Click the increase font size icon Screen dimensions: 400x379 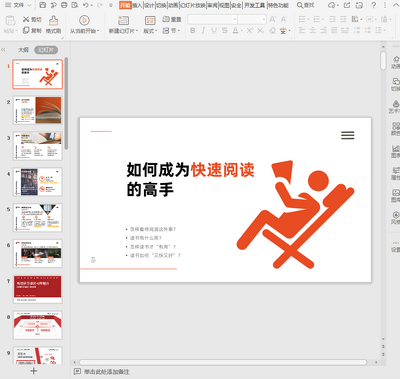[273, 19]
